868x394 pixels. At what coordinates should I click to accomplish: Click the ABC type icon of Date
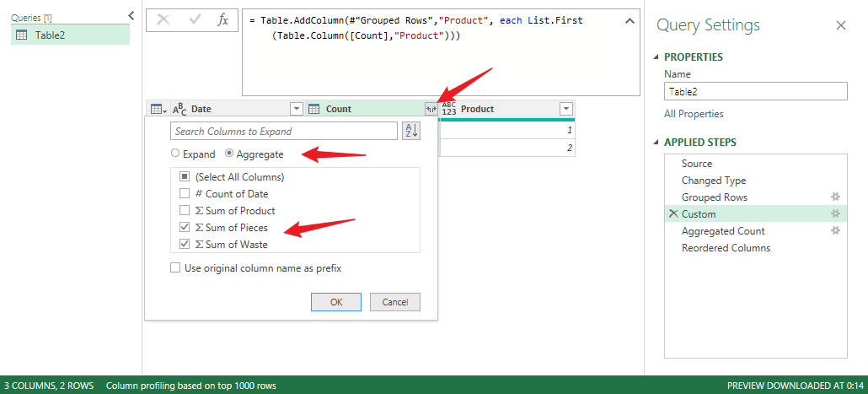pos(179,109)
